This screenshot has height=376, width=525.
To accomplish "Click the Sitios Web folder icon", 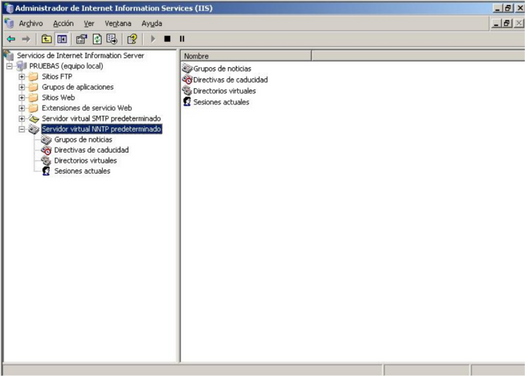I will (33, 98).
